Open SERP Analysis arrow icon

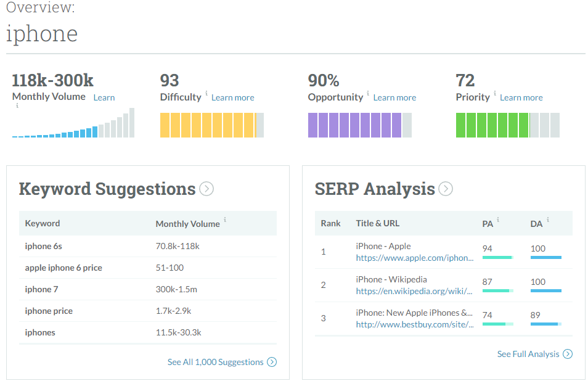[446, 189]
